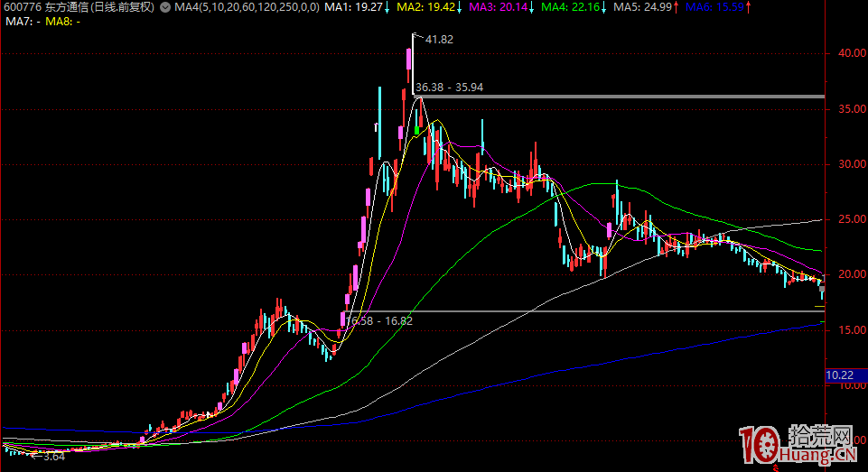Open the indicator dropdown beside MA4 label
This screenshot has height=472, width=868.
[x=164, y=7]
